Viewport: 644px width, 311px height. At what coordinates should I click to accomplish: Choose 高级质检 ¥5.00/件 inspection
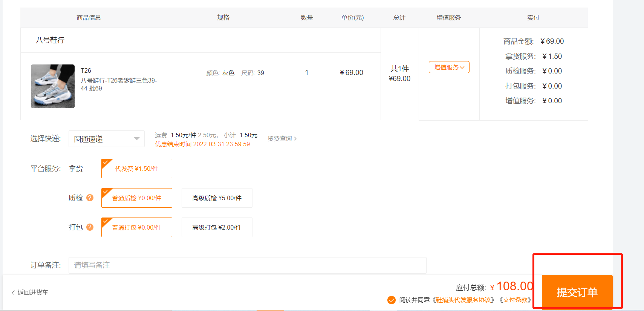[x=217, y=198]
